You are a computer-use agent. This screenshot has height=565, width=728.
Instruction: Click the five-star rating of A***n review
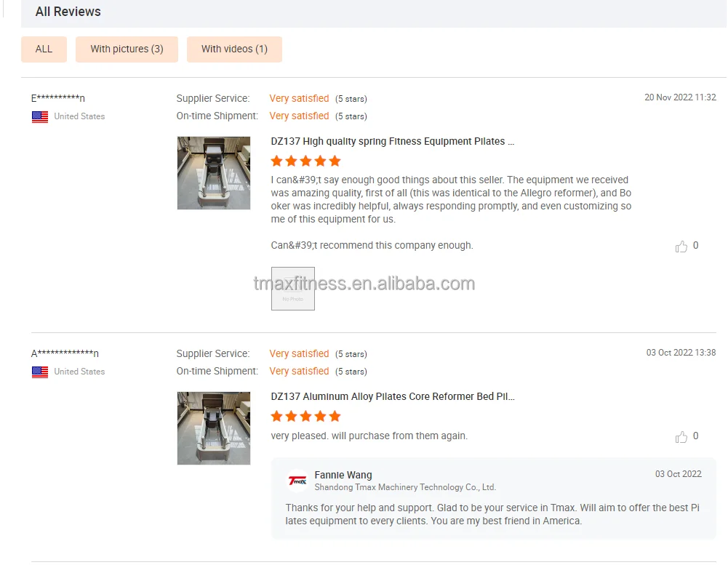(305, 416)
